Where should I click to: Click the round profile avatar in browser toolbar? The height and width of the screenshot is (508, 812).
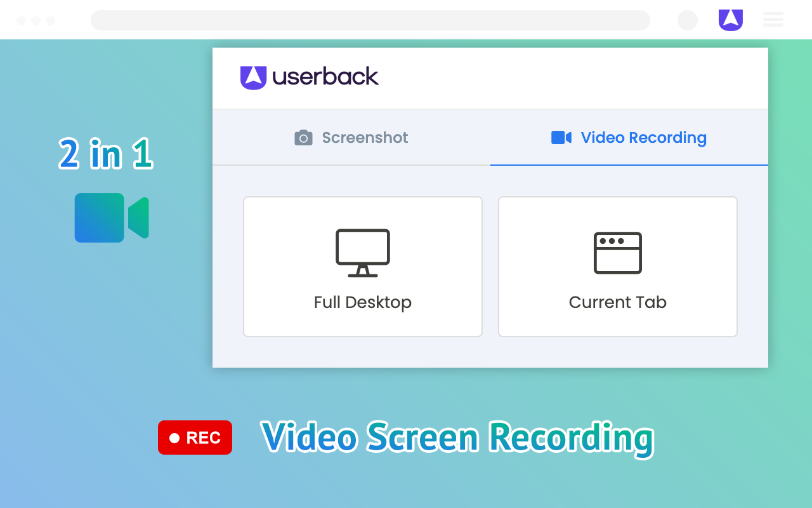[688, 20]
